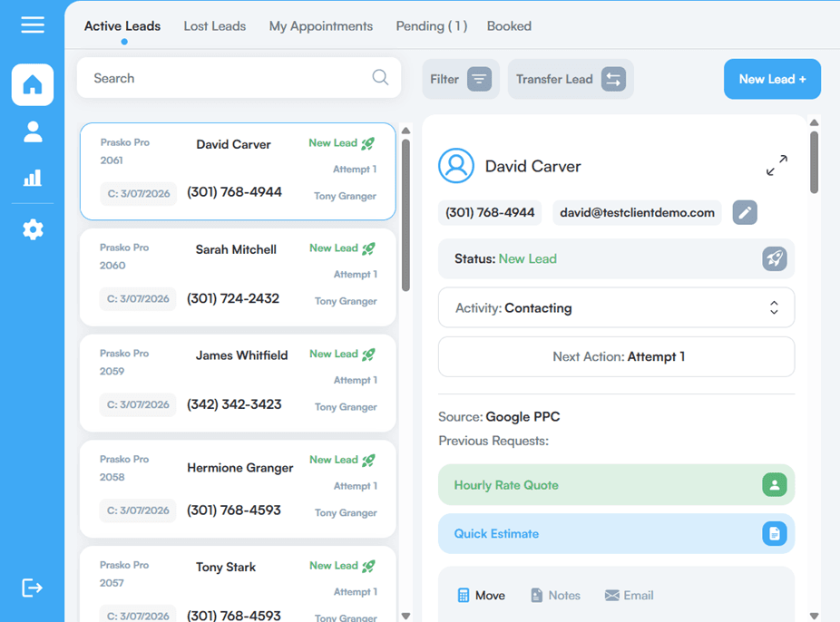
Task: Open the hamburger menu at top left
Action: click(33, 24)
